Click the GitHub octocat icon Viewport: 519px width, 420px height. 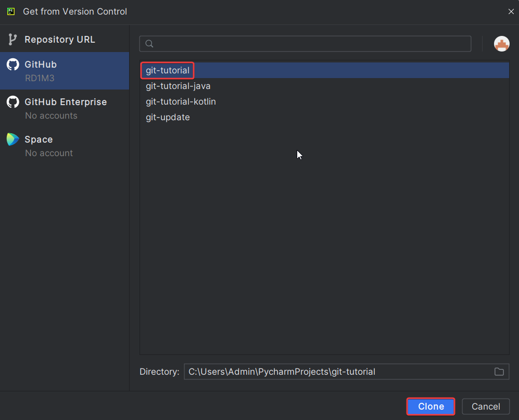[x=13, y=64]
